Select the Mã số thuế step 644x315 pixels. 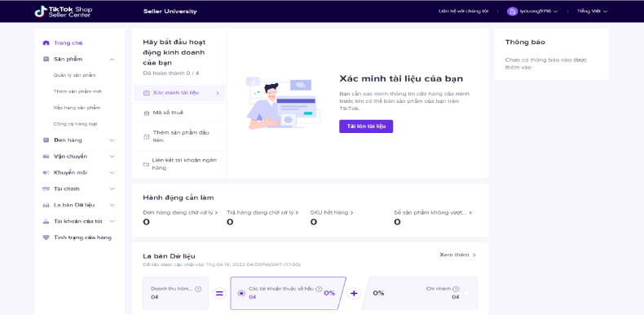179,113
